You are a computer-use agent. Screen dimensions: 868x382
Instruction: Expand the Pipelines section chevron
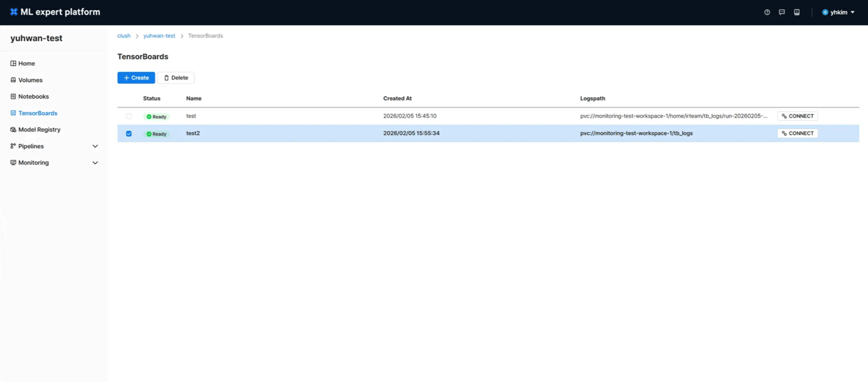tap(95, 146)
